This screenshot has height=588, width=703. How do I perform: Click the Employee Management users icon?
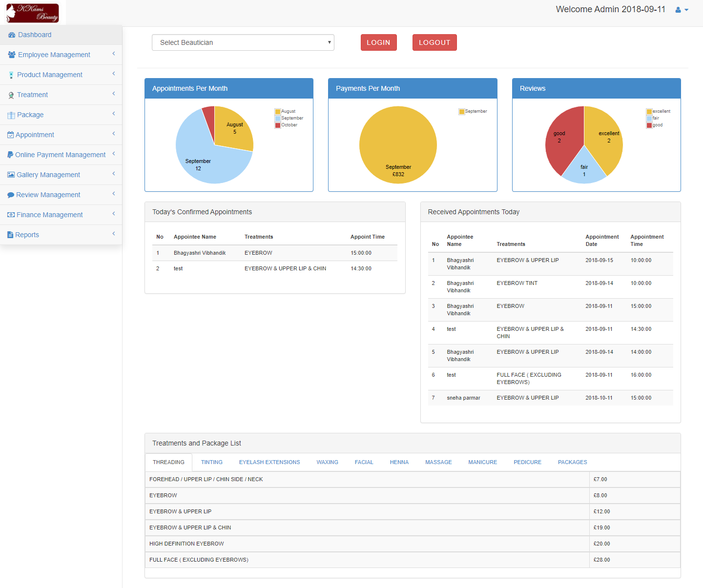click(x=12, y=55)
